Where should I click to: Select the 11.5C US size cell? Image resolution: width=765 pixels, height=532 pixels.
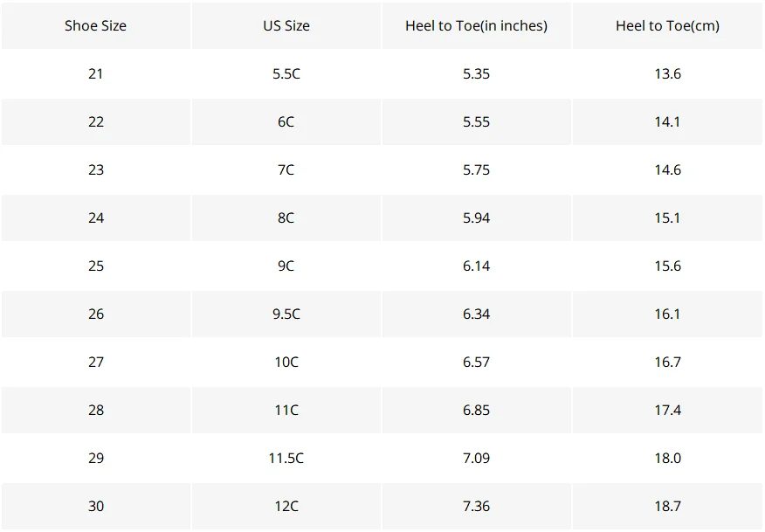click(286, 459)
